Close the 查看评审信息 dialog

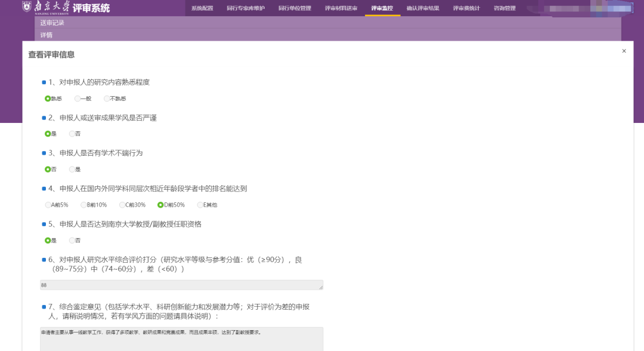624,51
